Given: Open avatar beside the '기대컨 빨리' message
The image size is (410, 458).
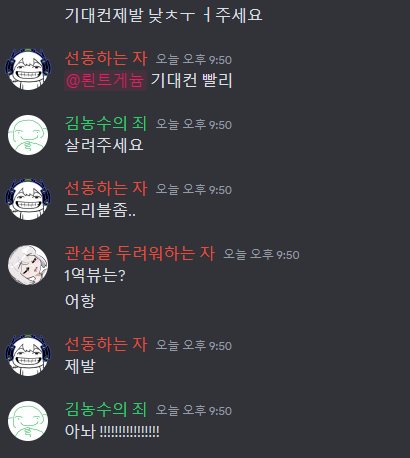Looking at the screenshot, I should (28, 69).
